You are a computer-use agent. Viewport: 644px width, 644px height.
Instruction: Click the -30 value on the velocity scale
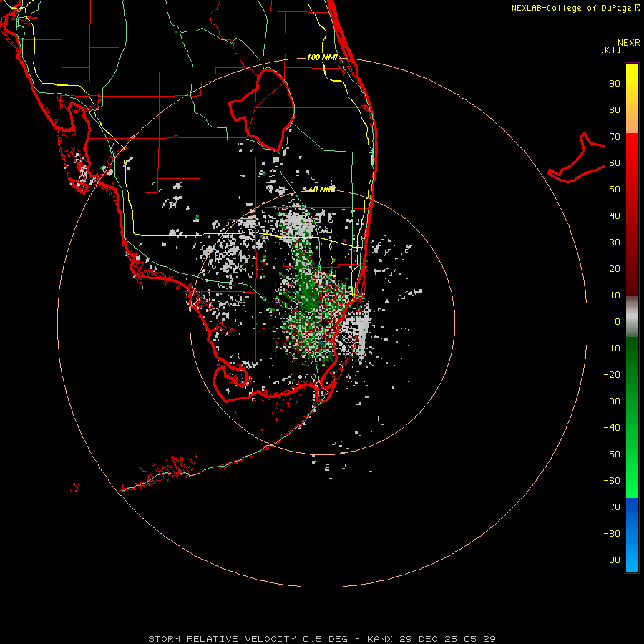612,401
